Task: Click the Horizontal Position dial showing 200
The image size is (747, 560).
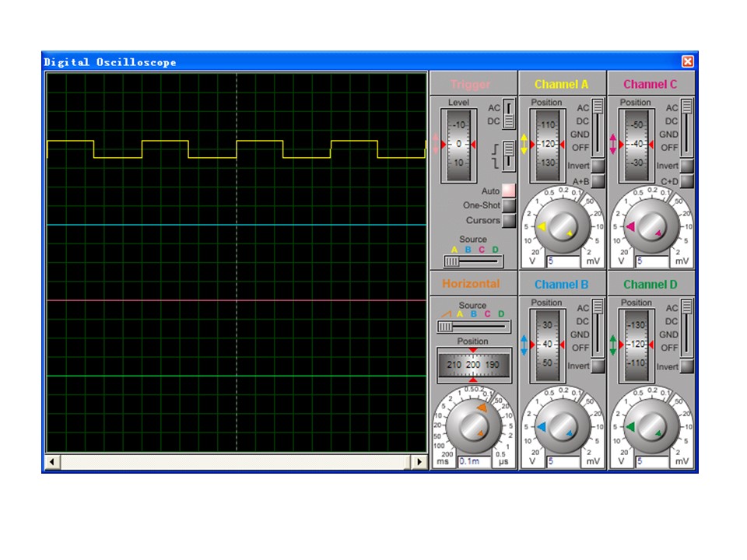Action: click(x=474, y=366)
